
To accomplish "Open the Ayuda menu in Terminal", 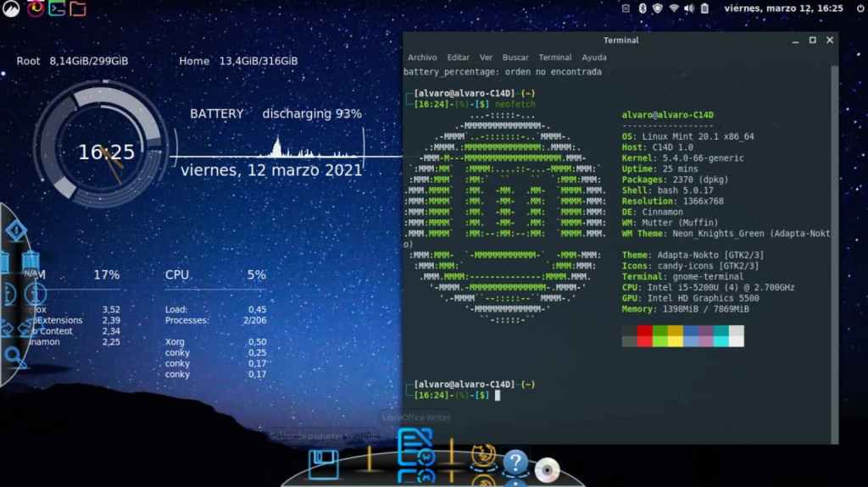I will 594,58.
